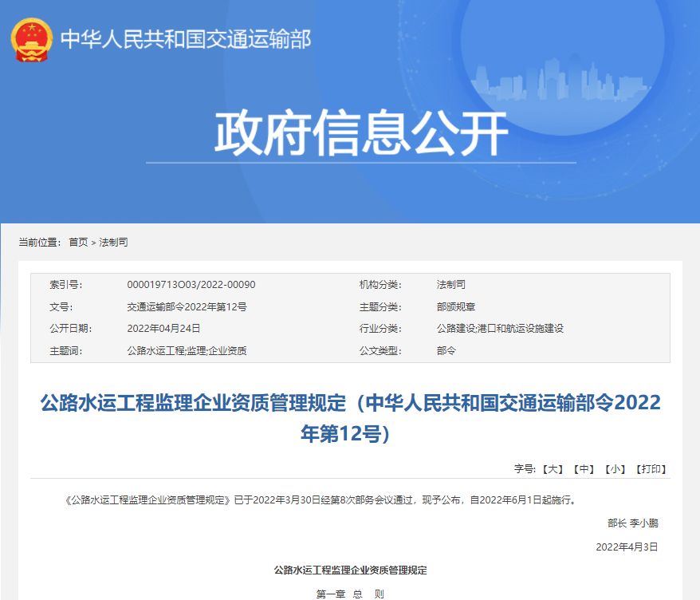700x600 pixels.
Task: Click the keyword 公路水运工程 in 主题词
Action: coord(156,350)
